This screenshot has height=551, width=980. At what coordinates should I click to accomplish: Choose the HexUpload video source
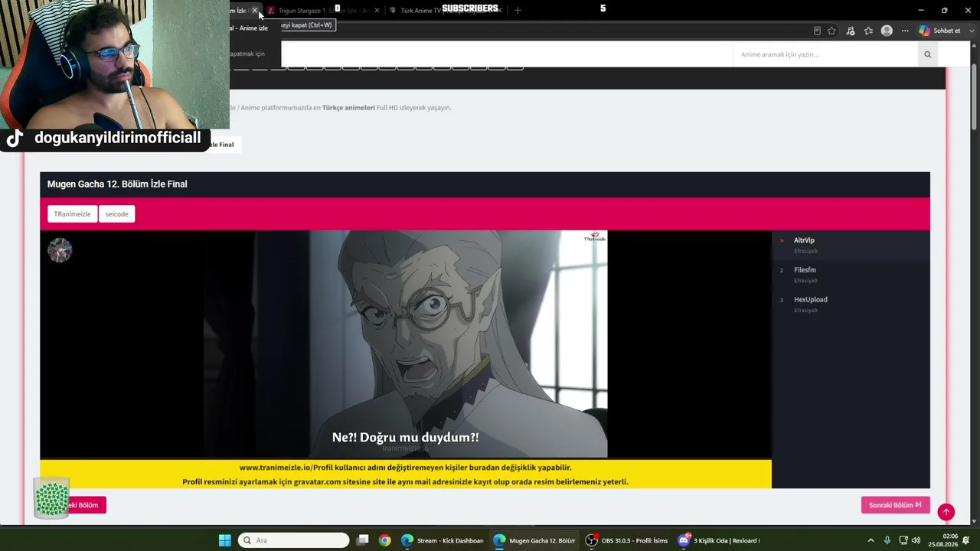point(851,305)
